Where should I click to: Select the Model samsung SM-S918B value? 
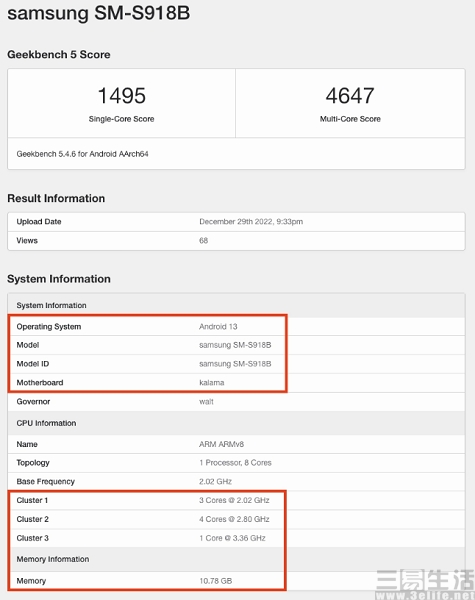tap(235, 345)
